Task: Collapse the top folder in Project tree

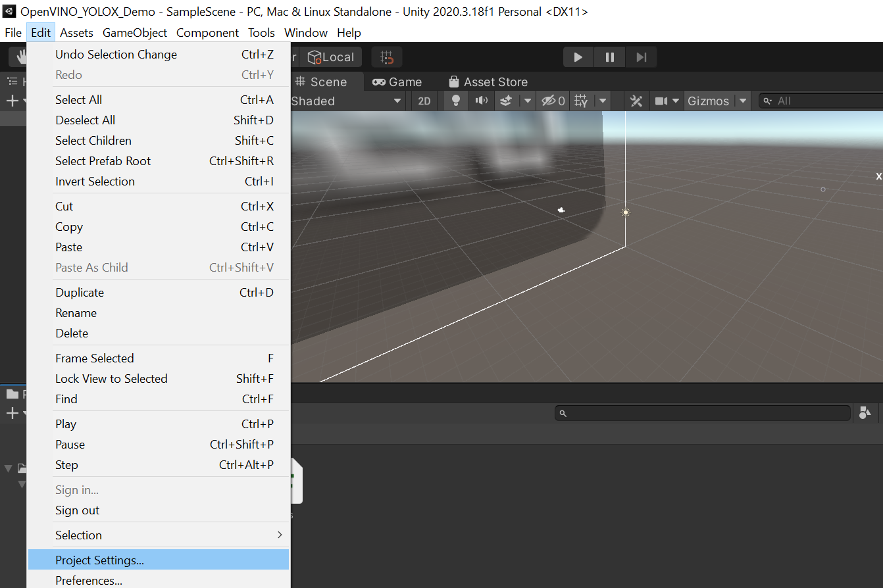Action: click(8, 468)
